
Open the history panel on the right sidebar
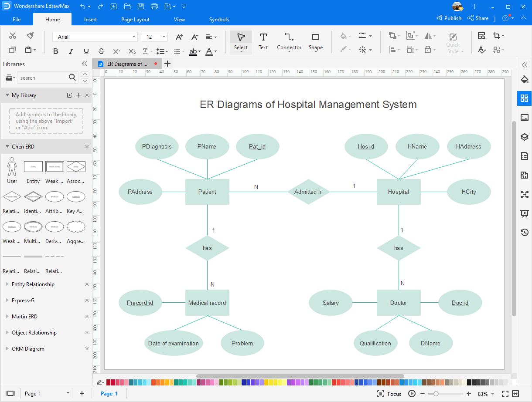(524, 232)
